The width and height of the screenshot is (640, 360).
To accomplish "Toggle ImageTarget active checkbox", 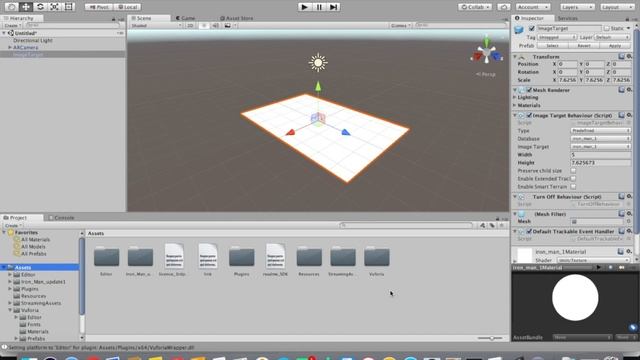I will [531, 28].
